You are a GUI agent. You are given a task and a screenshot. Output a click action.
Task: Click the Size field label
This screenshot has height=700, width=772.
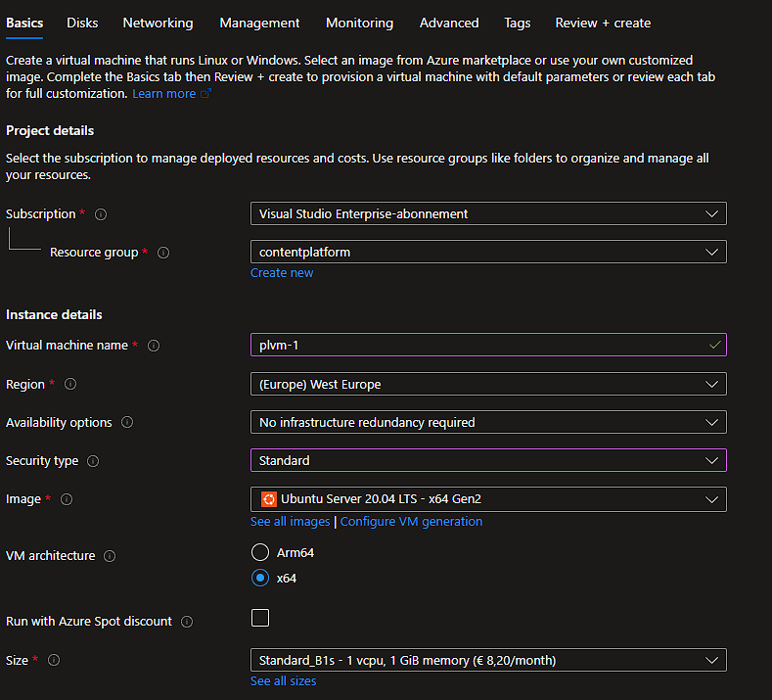[x=17, y=660]
